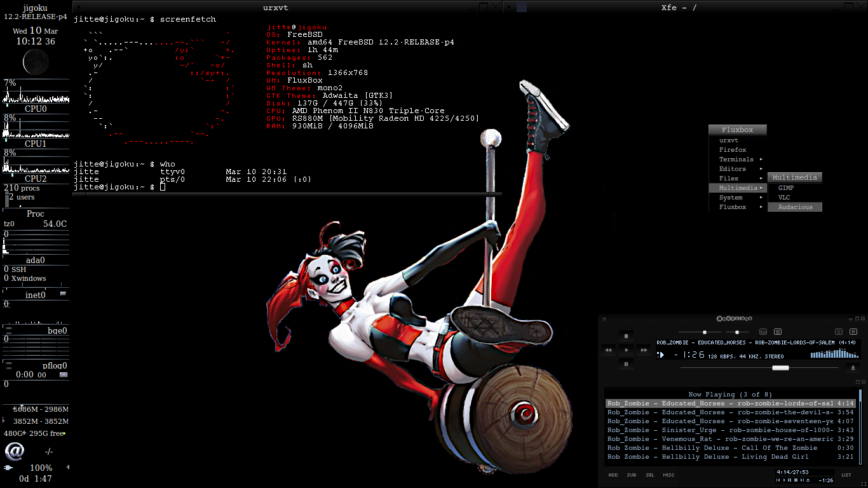The image size is (868, 488).
Task: Click the CPU0 label in GKrellM
Action: pyautogui.click(x=36, y=109)
